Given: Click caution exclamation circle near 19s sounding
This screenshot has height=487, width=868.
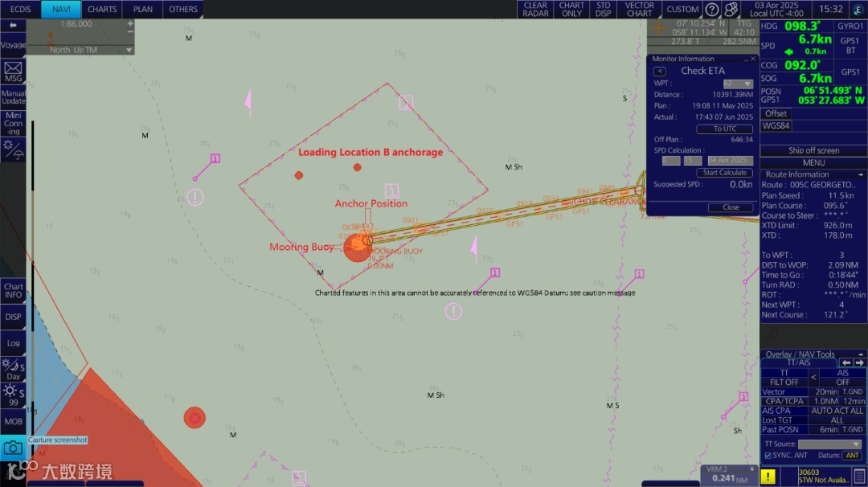Looking at the screenshot, I should tap(194, 197).
